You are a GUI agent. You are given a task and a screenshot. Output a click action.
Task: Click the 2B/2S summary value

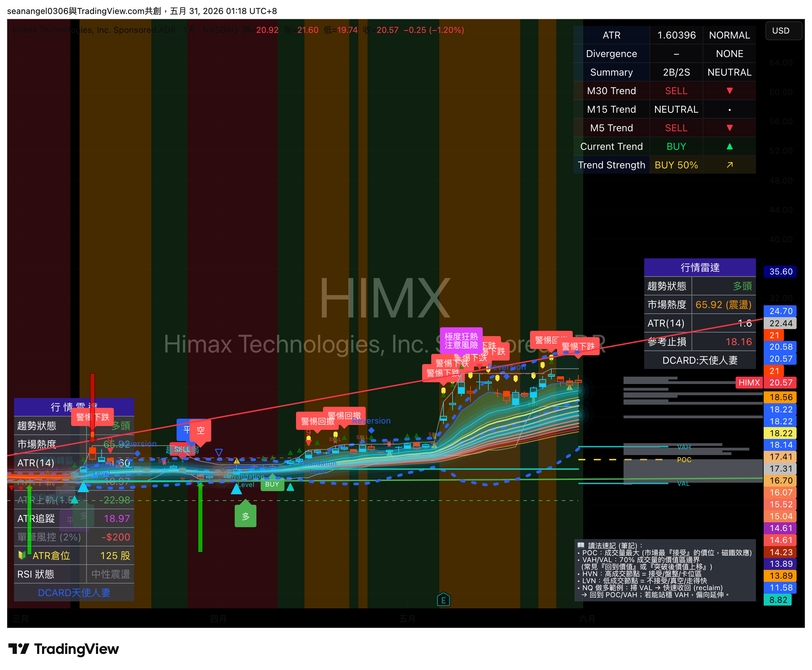[x=676, y=72]
